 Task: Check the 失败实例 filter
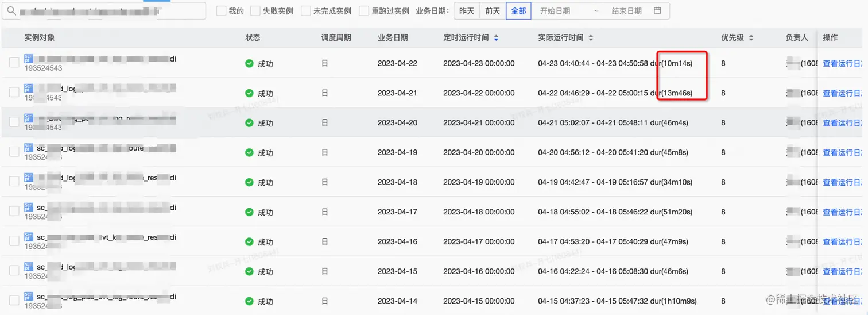255,11
